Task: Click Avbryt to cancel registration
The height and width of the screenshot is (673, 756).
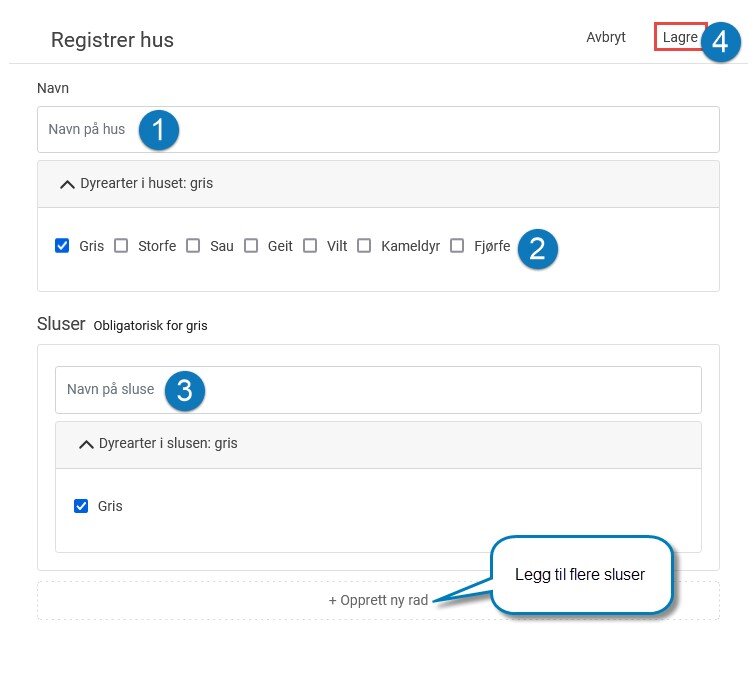Action: 606,37
